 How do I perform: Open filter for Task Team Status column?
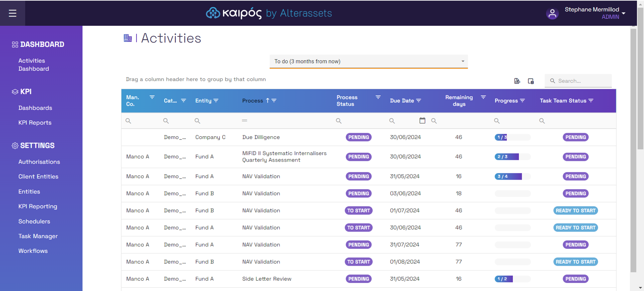click(x=591, y=100)
